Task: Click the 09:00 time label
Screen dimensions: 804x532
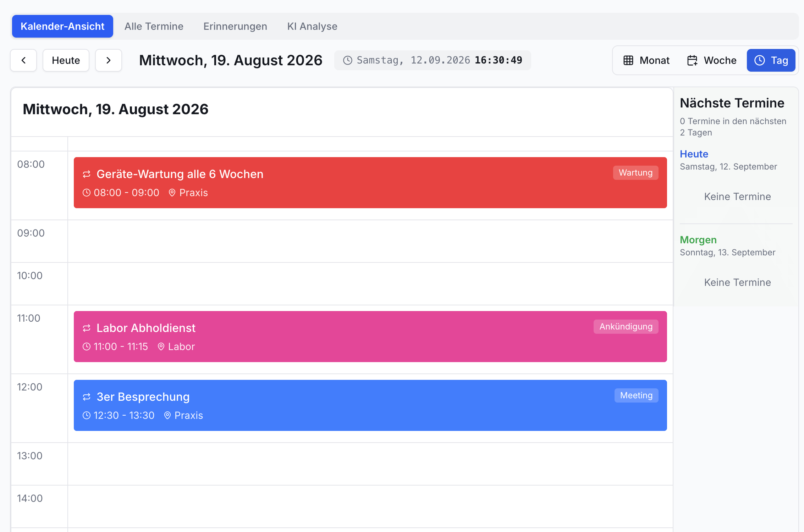Action: pyautogui.click(x=31, y=233)
